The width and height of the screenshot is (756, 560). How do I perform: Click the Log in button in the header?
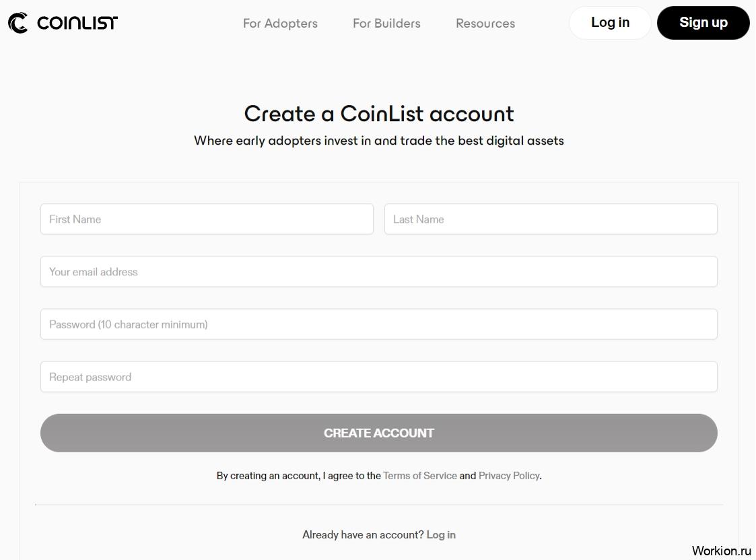pos(610,23)
